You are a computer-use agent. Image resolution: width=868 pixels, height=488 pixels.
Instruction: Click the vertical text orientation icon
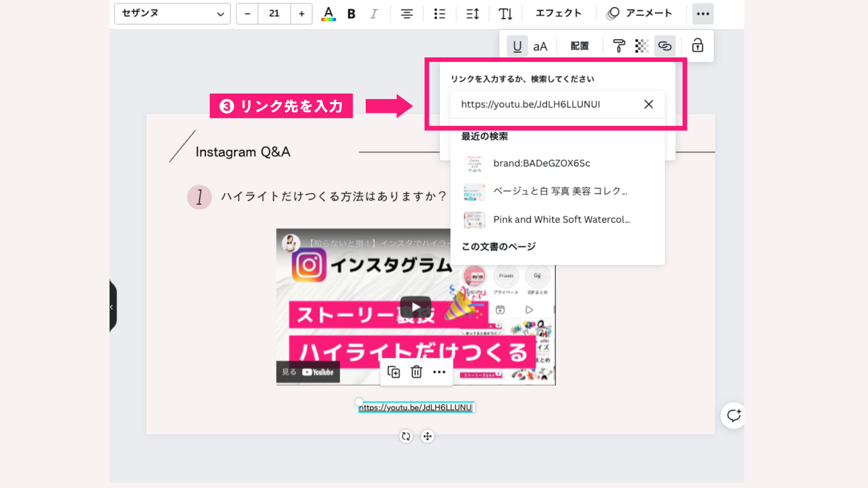505,14
